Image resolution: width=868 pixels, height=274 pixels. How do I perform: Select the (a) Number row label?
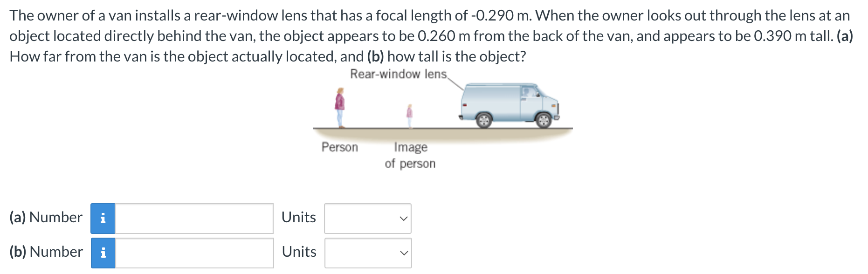[45, 217]
